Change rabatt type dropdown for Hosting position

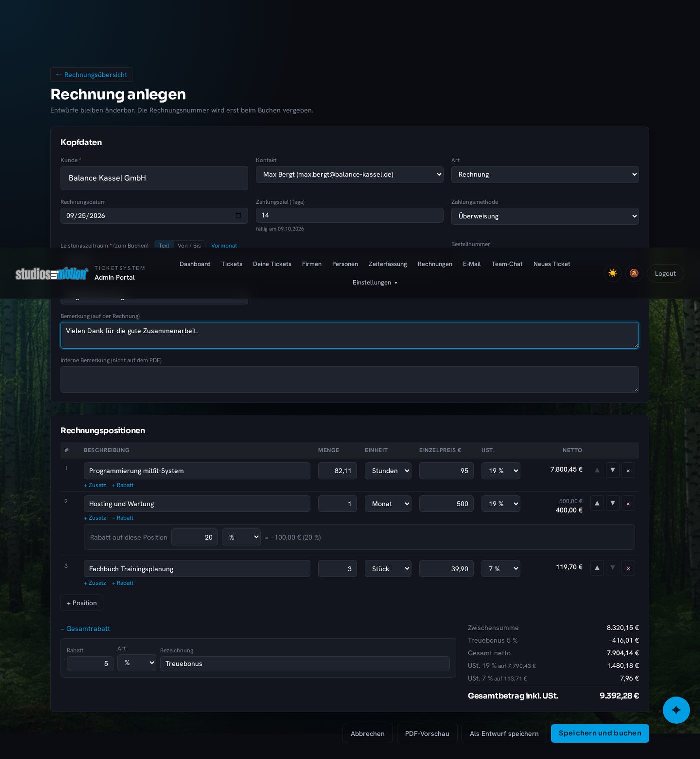[241, 537]
